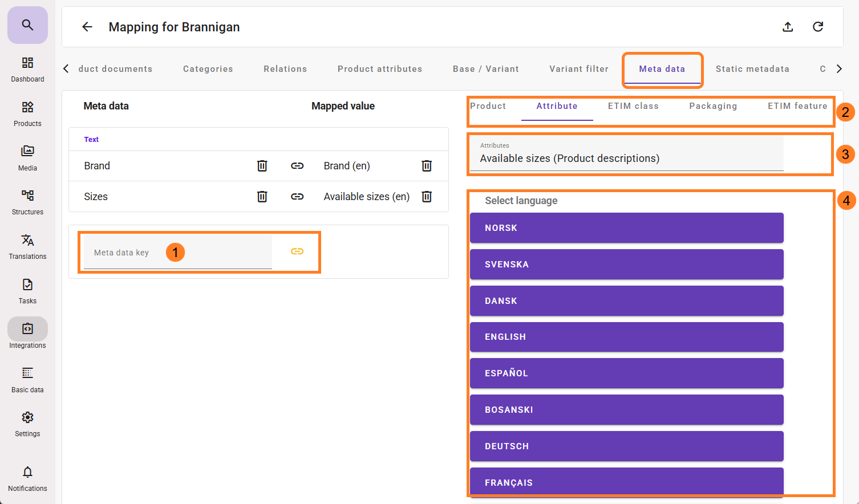Screen dimensions: 859x504
Task: Click the upload icon in the header
Action: [x=788, y=27]
